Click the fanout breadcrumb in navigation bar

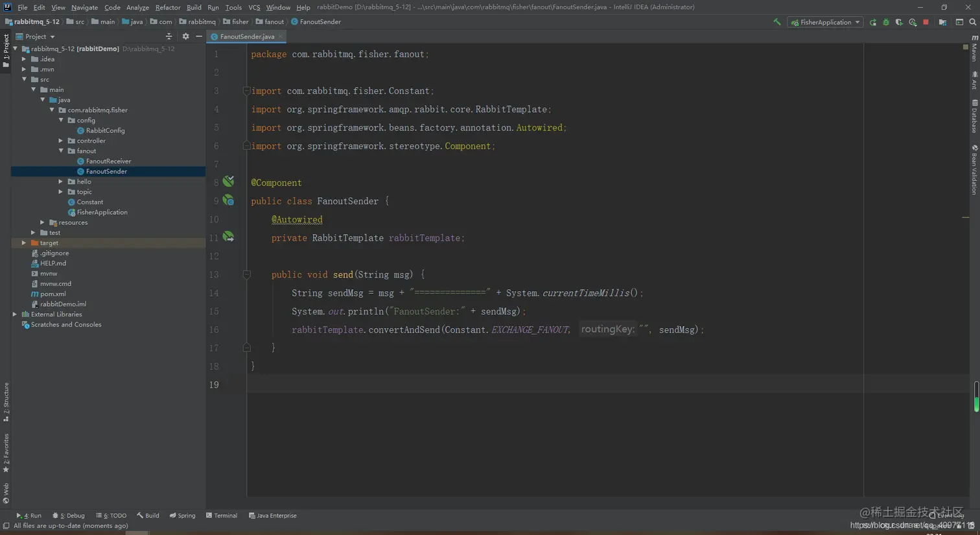(270, 22)
